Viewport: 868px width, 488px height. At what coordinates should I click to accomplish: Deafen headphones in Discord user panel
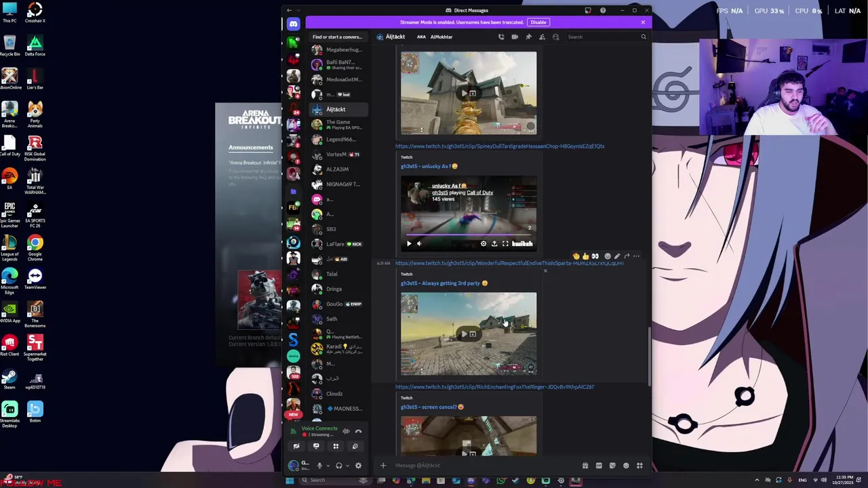pos(339,466)
